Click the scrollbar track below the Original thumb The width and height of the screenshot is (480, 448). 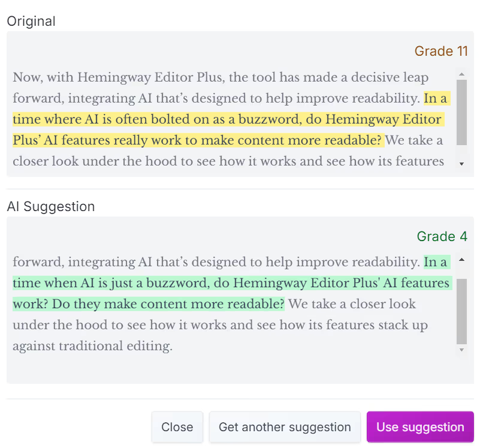(x=461, y=152)
